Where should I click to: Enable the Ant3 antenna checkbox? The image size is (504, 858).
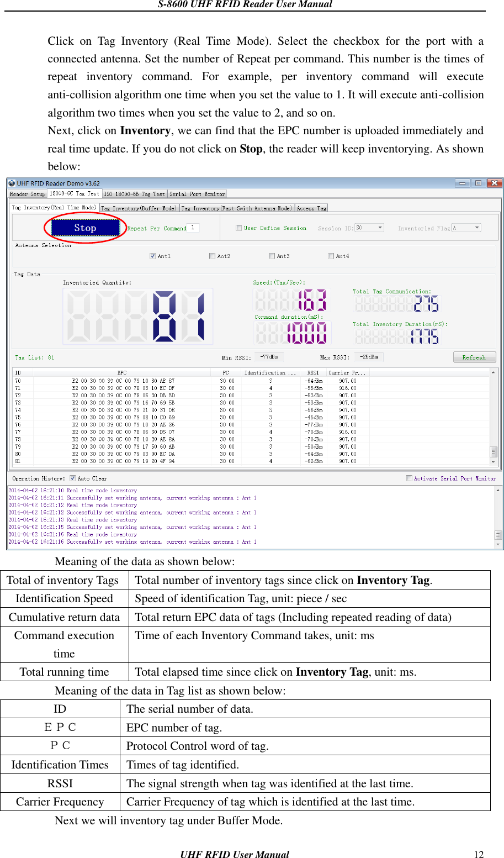click(x=272, y=256)
